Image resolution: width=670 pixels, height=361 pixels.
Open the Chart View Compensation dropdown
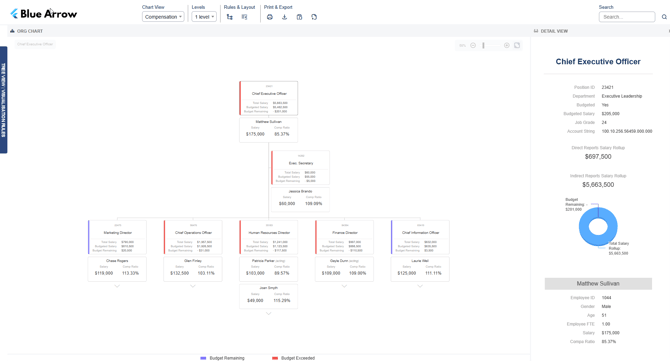coord(163,17)
